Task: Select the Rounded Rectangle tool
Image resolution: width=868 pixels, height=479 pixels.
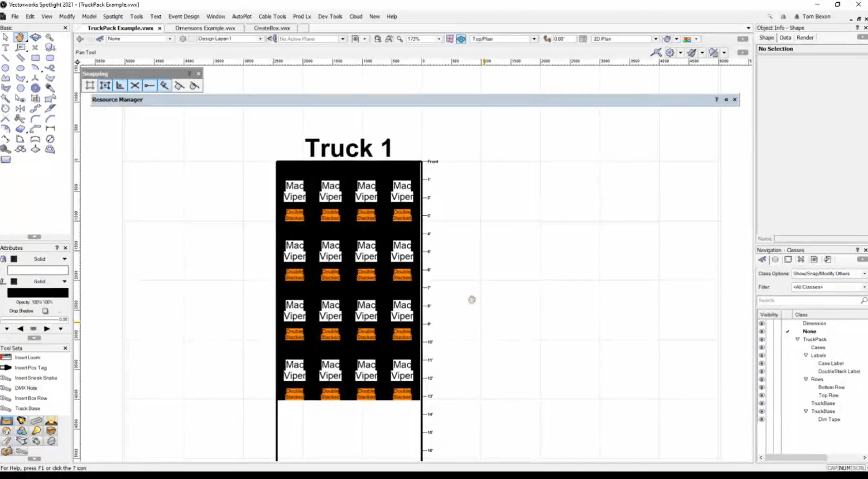Action: 50,58
